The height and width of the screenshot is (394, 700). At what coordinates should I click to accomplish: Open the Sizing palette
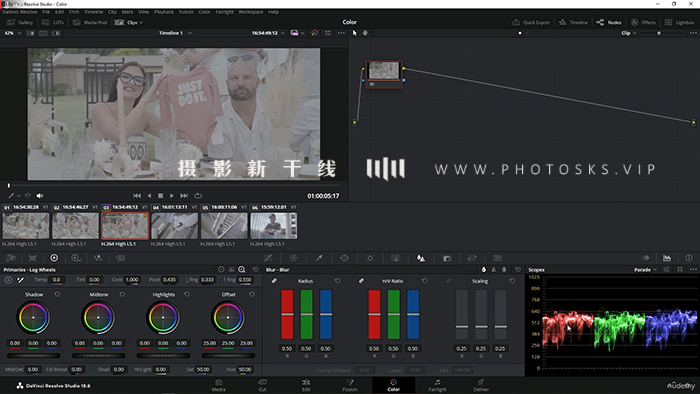tap(472, 258)
